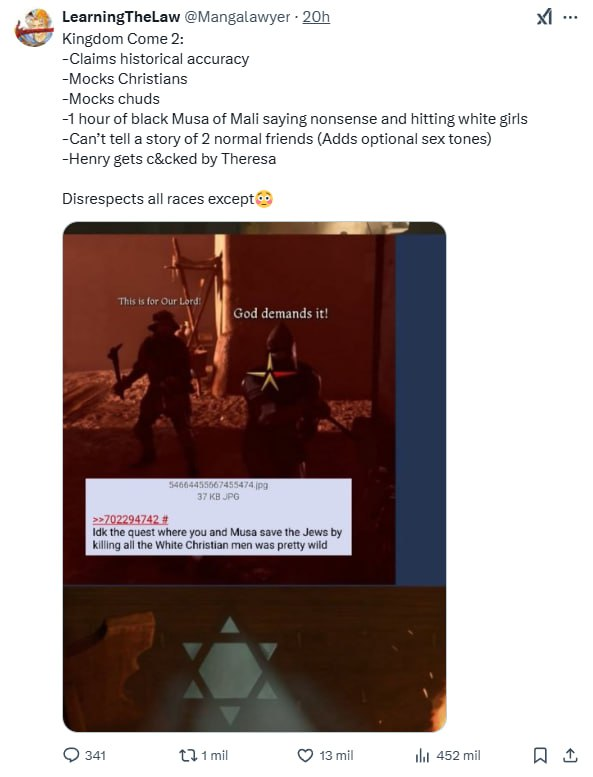This screenshot has height=777, width=593.
Task: Click the >>702294742 quote link in image
Action: click(130, 519)
